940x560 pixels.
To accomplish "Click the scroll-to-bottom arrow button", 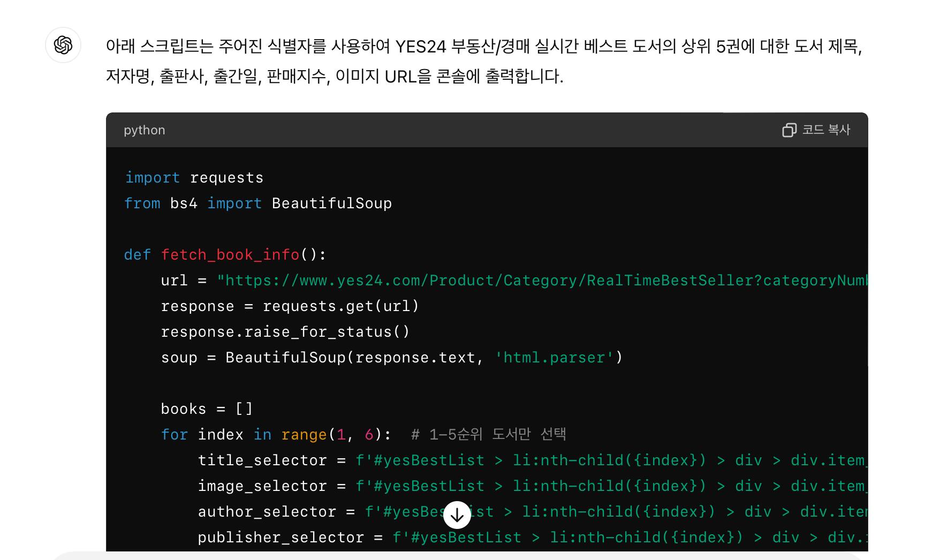I will click(x=457, y=515).
